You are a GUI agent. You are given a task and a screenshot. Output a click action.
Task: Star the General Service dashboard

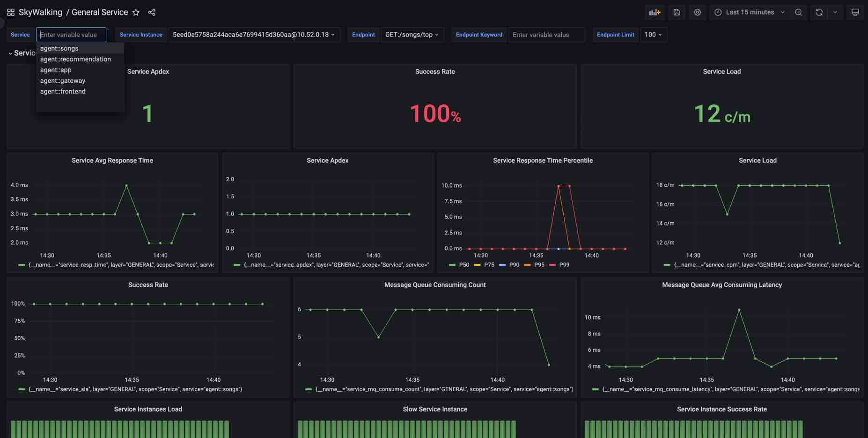pyautogui.click(x=135, y=13)
